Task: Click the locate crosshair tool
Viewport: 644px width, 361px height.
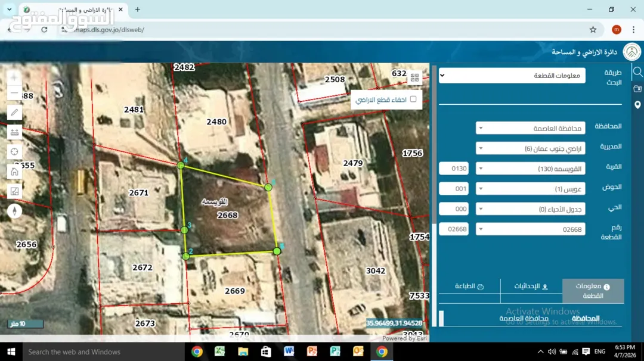Action: tap(14, 152)
